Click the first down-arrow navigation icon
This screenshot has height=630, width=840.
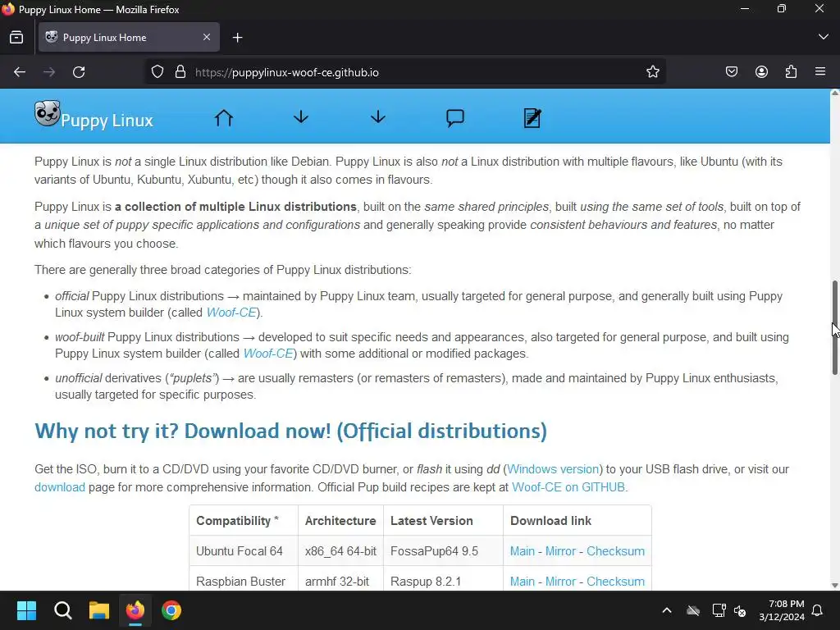301,116
